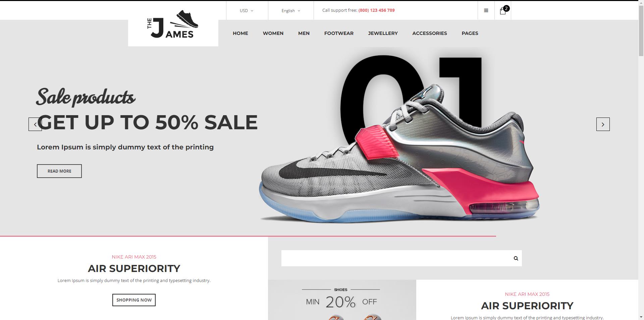The image size is (644, 320).
Task: Open the Jewellery menu item
Action: 383,33
